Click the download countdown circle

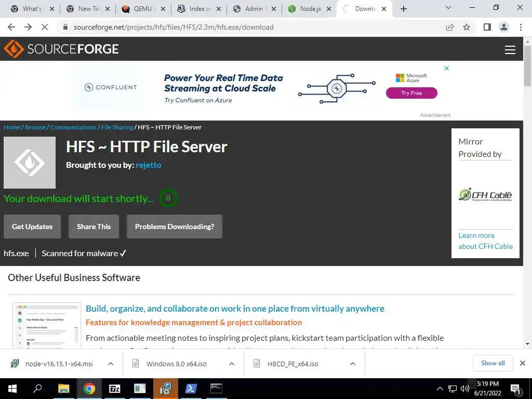[168, 198]
